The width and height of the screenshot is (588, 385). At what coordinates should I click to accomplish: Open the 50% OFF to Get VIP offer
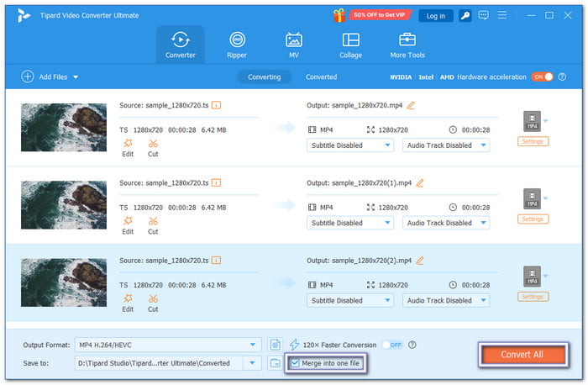[379, 15]
